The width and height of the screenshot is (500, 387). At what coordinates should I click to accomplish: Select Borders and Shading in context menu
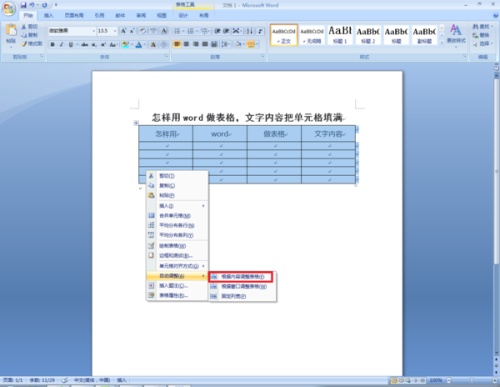(177, 256)
